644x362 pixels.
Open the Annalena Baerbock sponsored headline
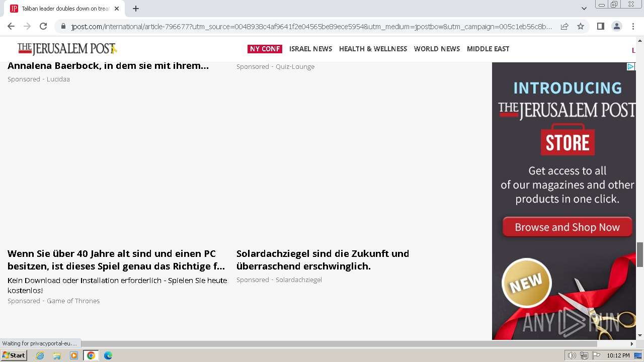(x=108, y=66)
